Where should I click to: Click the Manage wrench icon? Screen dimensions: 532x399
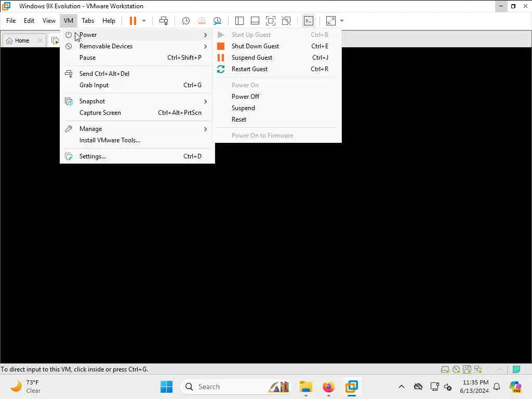click(x=69, y=129)
